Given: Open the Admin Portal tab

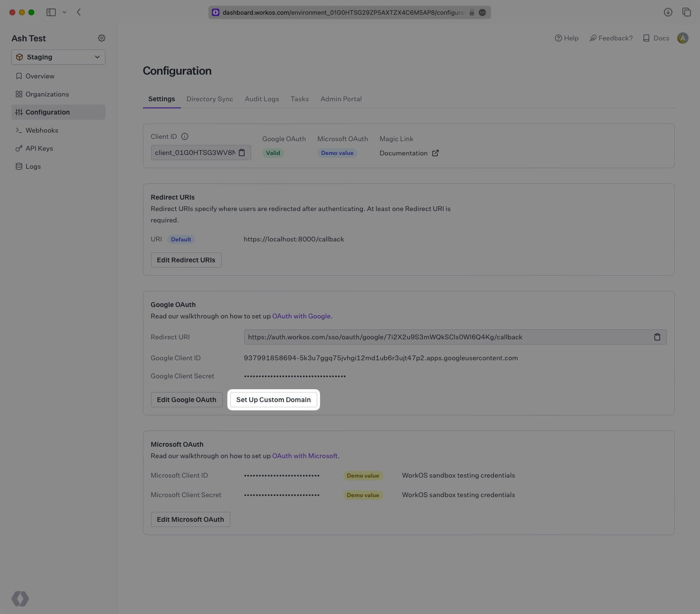Looking at the screenshot, I should [341, 99].
